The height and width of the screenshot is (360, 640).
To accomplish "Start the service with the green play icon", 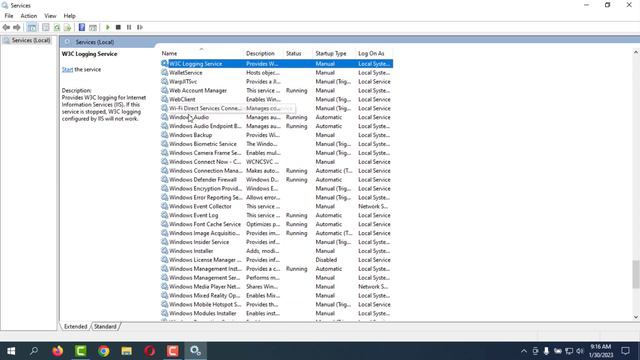I will 108,27.
